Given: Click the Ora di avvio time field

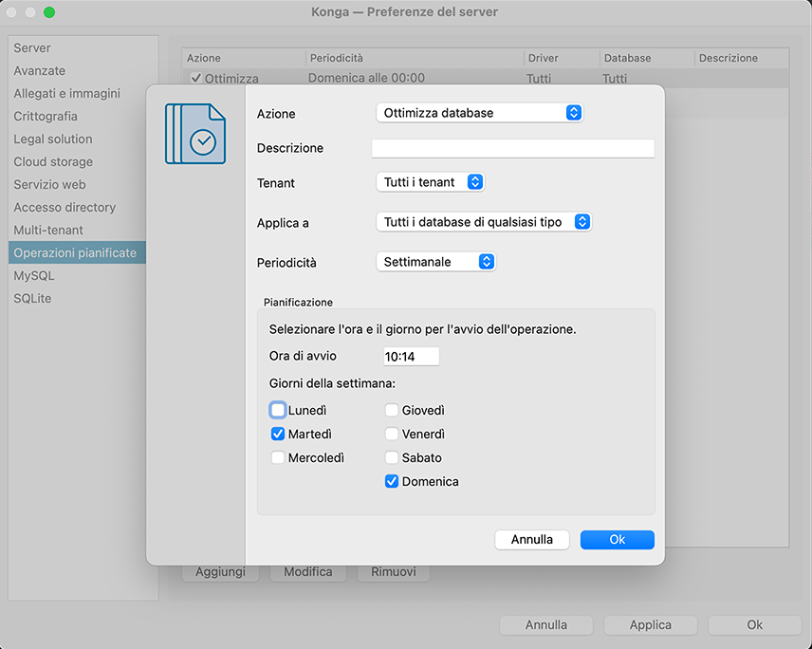Looking at the screenshot, I should [411, 356].
